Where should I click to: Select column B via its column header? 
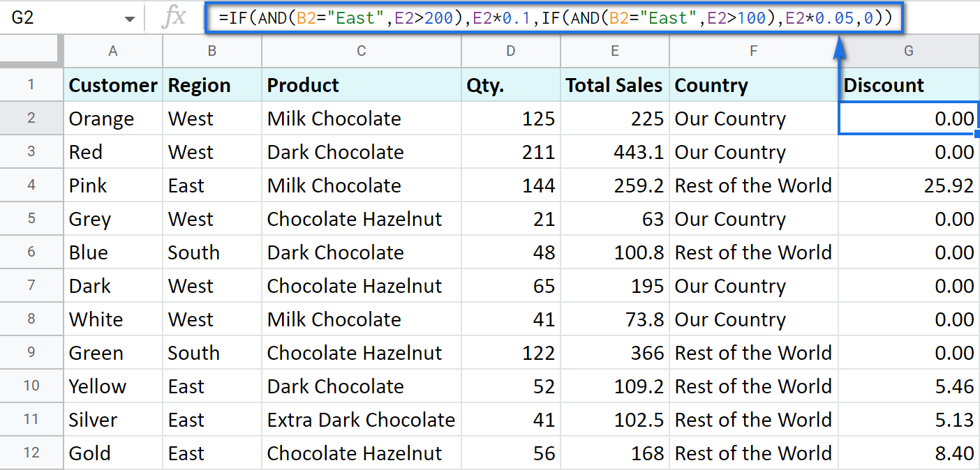(x=211, y=50)
